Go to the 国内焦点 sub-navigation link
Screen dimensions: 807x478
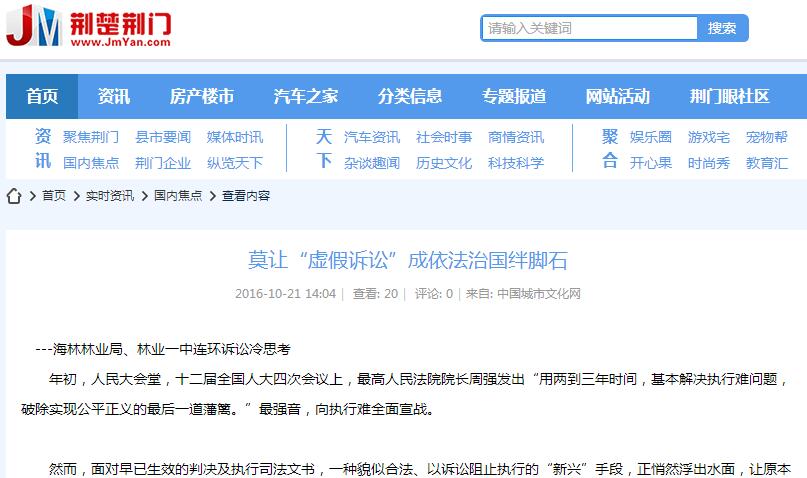coord(91,163)
